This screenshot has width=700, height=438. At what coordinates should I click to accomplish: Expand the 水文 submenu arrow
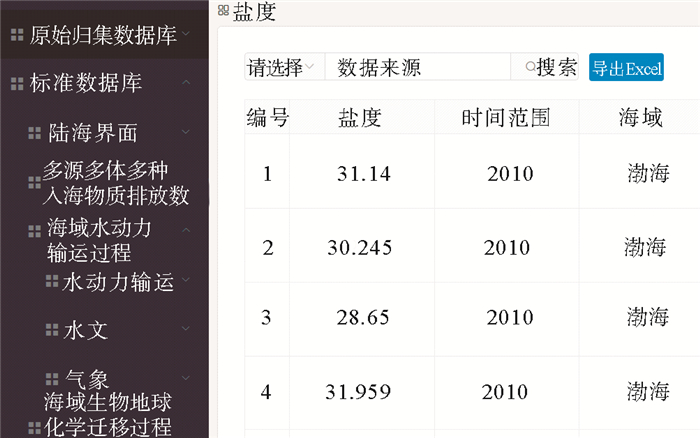pos(186,328)
